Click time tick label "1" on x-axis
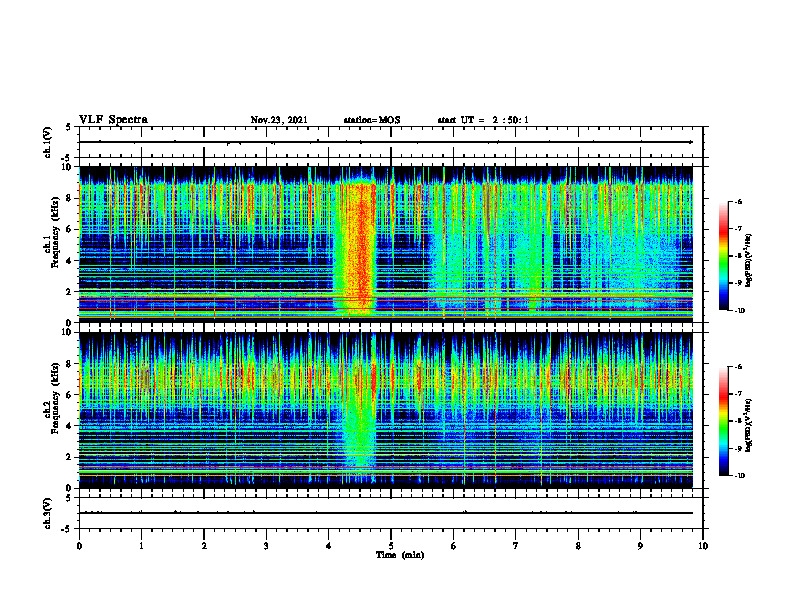 pyautogui.click(x=141, y=546)
